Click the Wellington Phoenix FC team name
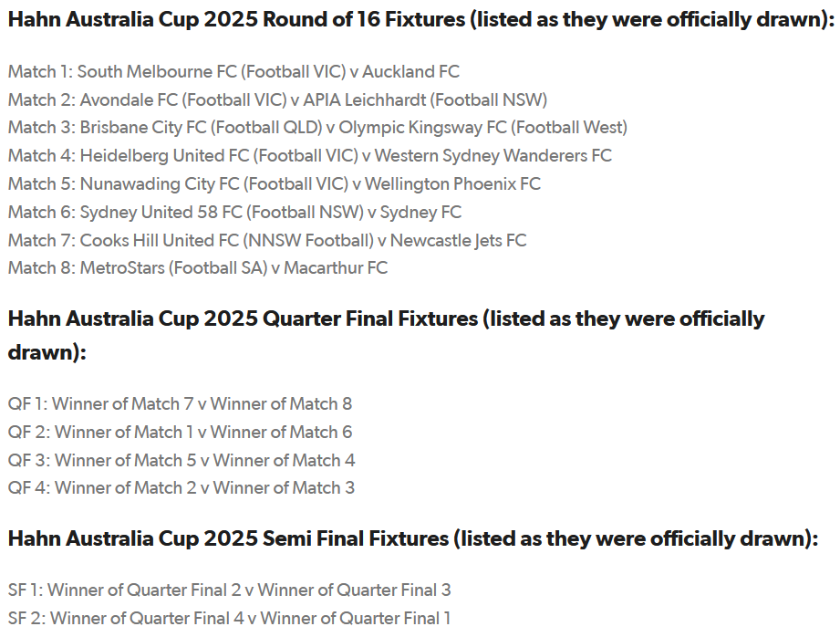Viewport: 840px width, 637px height. 452,184
